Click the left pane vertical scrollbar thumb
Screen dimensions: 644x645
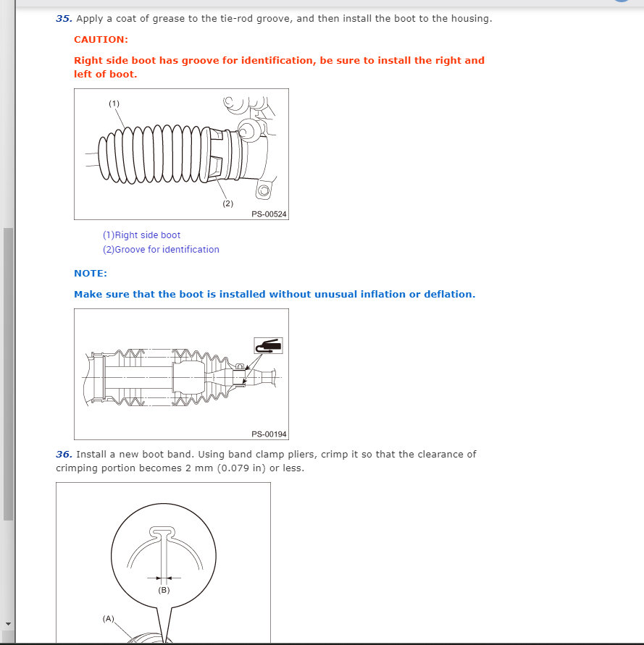click(8, 374)
